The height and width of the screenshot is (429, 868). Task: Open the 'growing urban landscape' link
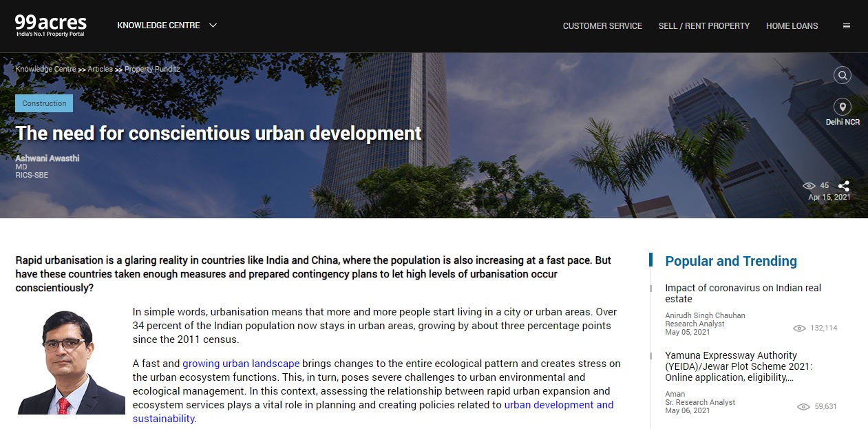[240, 363]
